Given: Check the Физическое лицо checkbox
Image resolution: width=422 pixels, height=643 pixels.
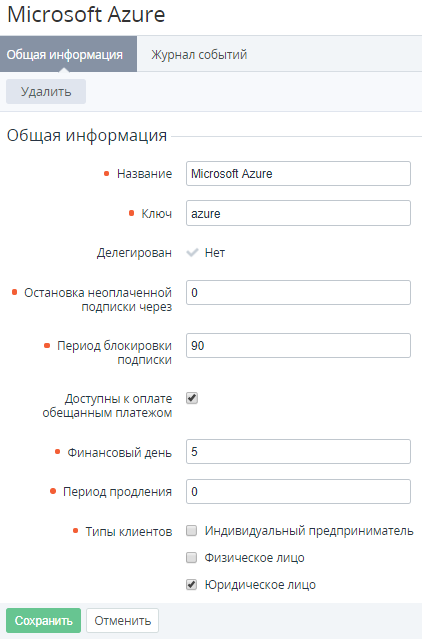Looking at the screenshot, I should [x=192, y=558].
